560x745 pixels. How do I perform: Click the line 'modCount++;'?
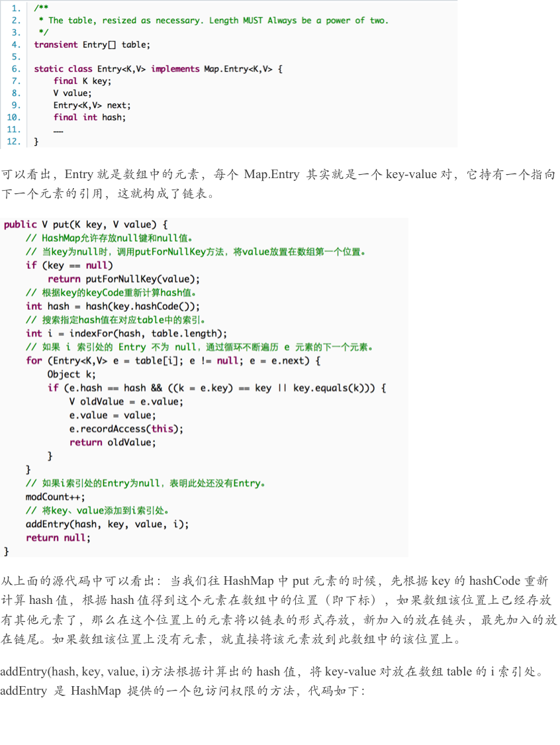pyautogui.click(x=56, y=497)
